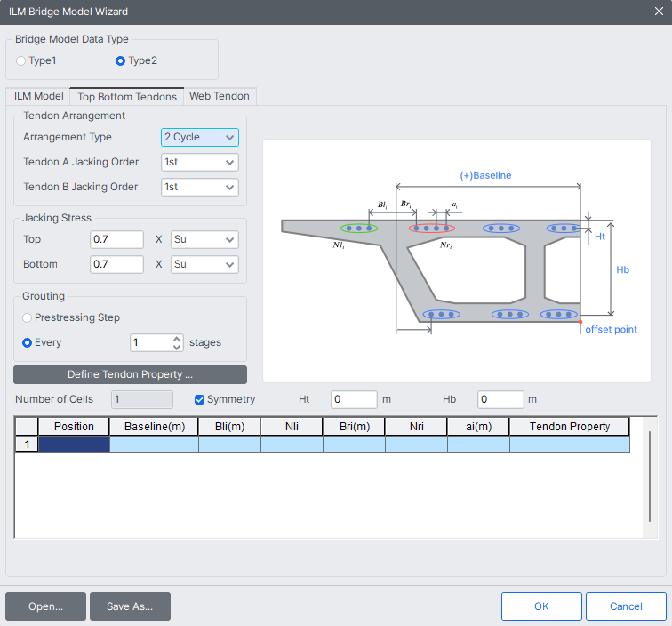Close the ILM Bridge Model Wizard dialog
This screenshot has width=672, height=626.
pyautogui.click(x=659, y=12)
